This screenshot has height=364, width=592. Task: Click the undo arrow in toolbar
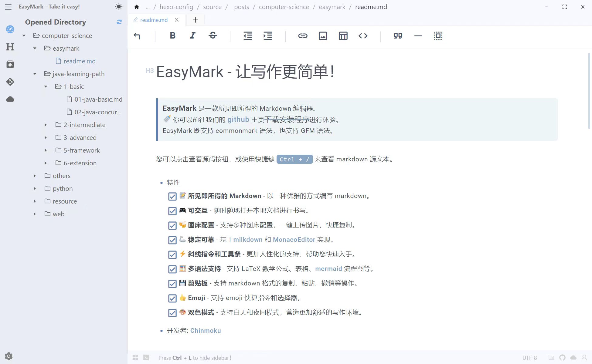(x=137, y=36)
